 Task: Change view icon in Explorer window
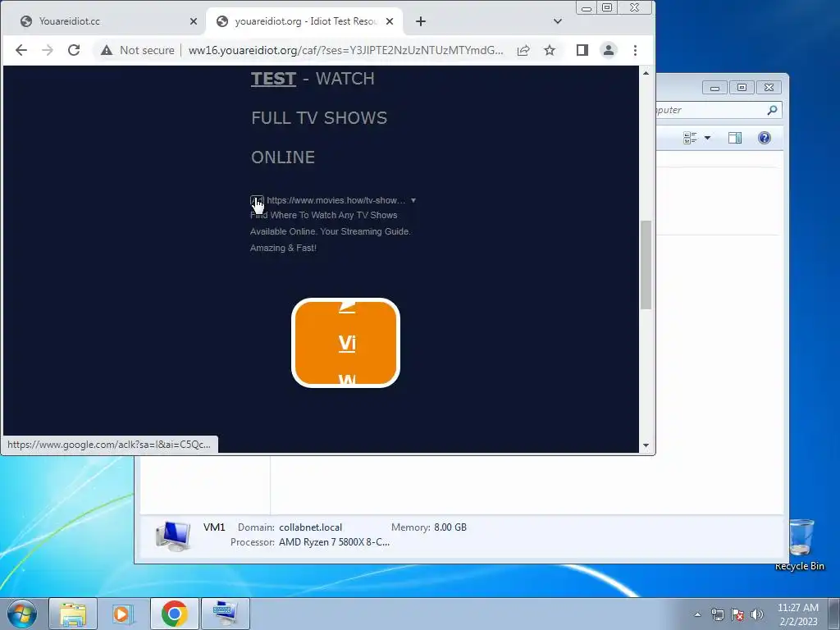690,138
